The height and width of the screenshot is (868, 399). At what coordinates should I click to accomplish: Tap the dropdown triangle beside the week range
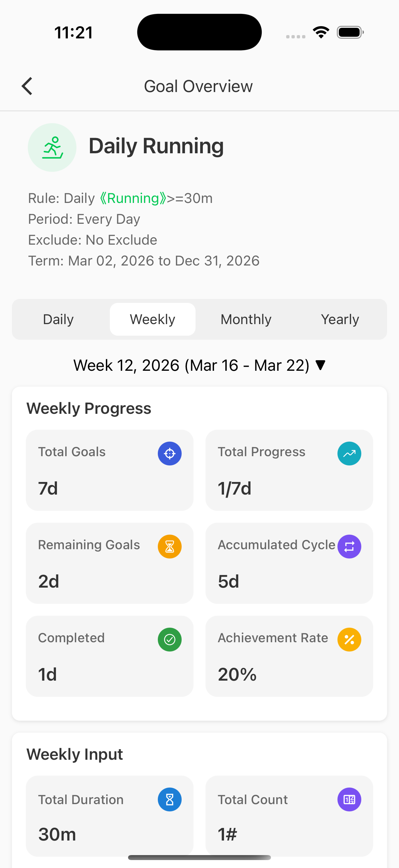pos(321,365)
